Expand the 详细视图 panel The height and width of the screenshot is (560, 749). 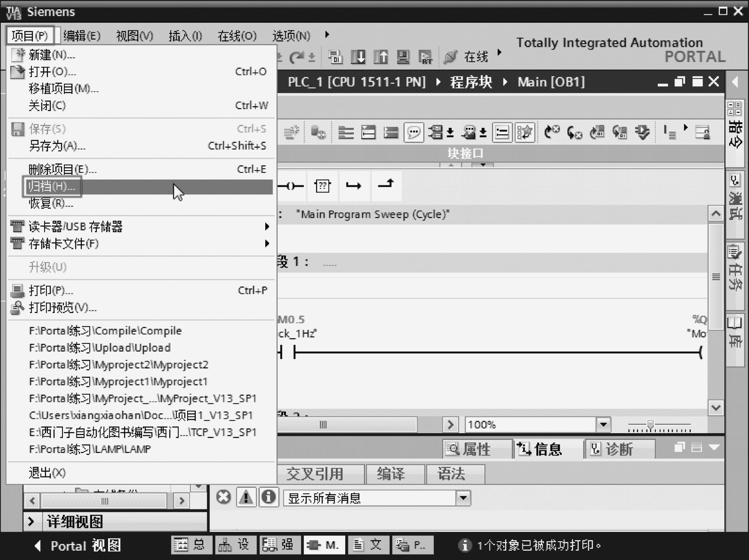tap(32, 521)
